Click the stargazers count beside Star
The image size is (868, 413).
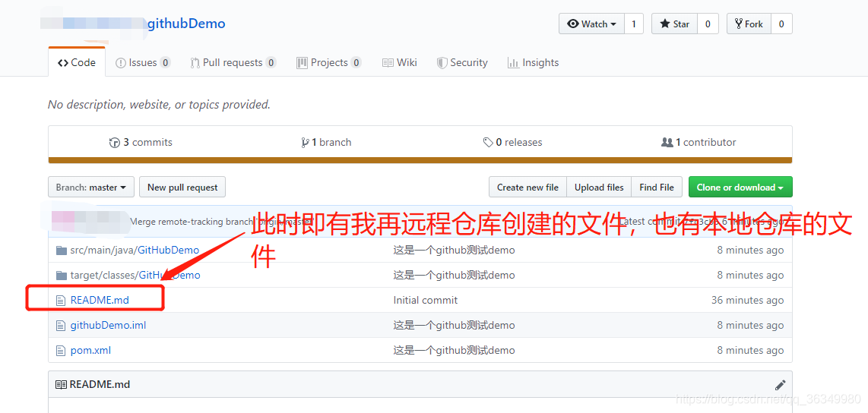coord(708,24)
